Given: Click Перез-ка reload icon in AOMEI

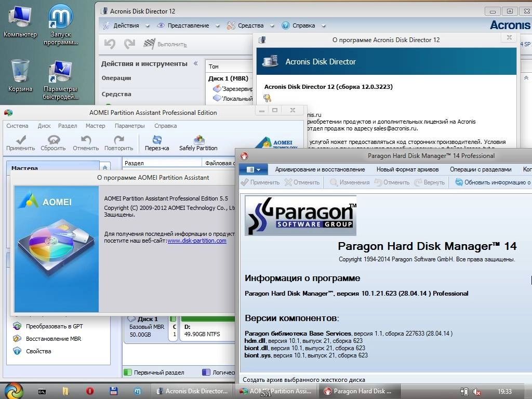Looking at the screenshot, I should (157, 143).
